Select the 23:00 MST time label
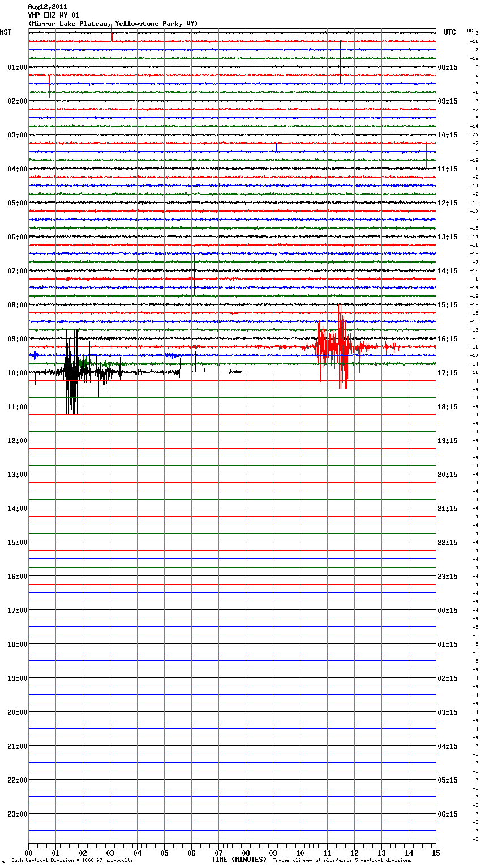Viewport: 481px width, 868px height. coord(18,814)
